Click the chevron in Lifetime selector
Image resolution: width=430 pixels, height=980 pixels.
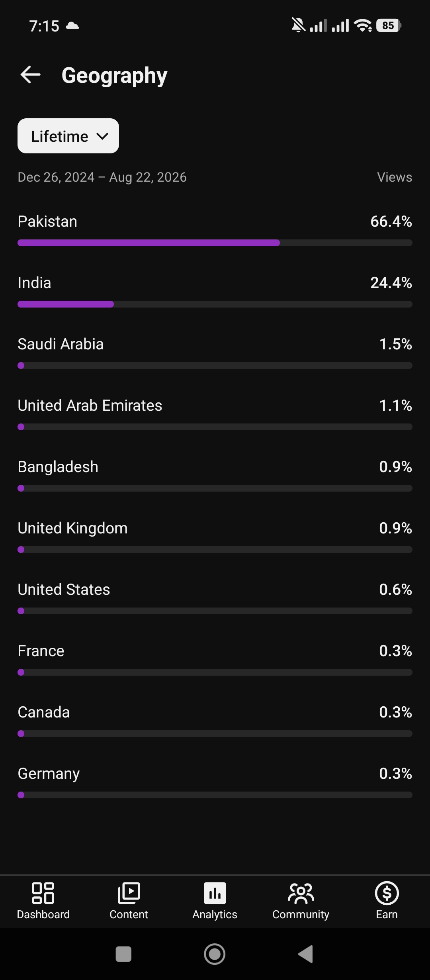102,136
